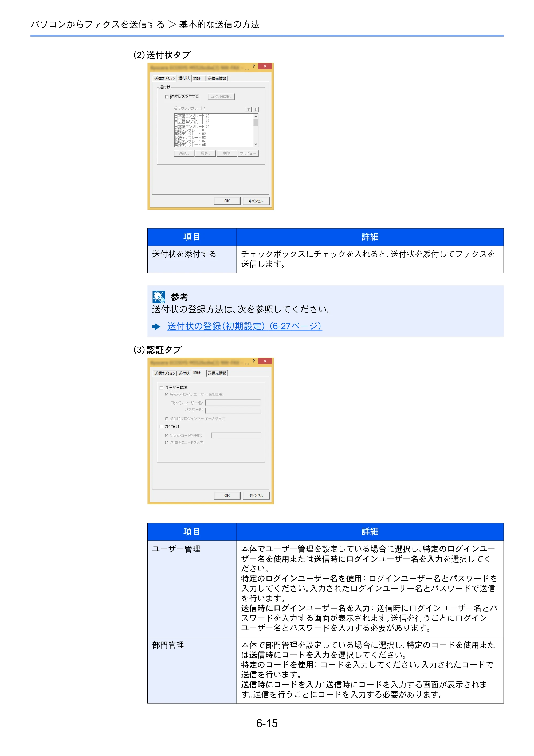Open 送付状 tab in lower dialog
534x756 pixels.
(x=184, y=373)
